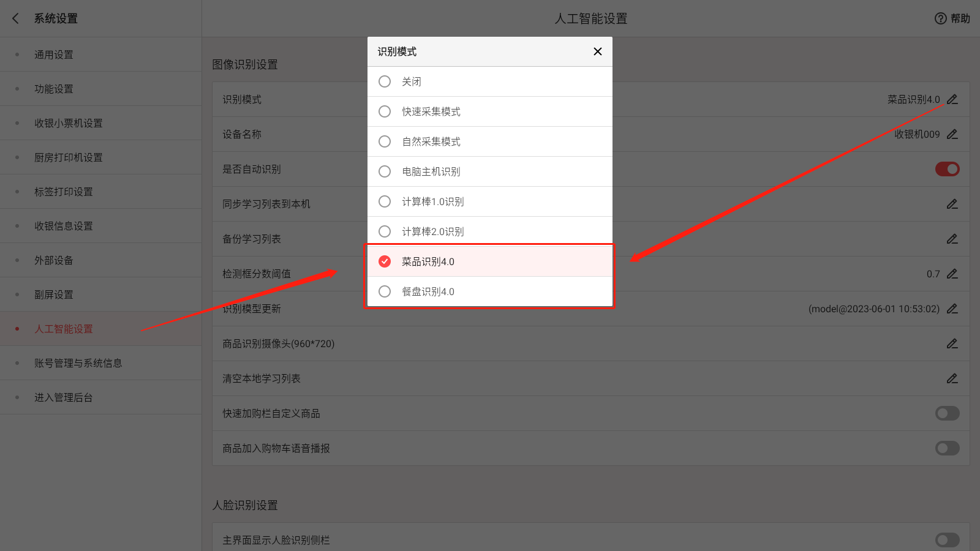Image resolution: width=980 pixels, height=551 pixels.
Task: Select the 关闭 radio option
Action: [490, 81]
